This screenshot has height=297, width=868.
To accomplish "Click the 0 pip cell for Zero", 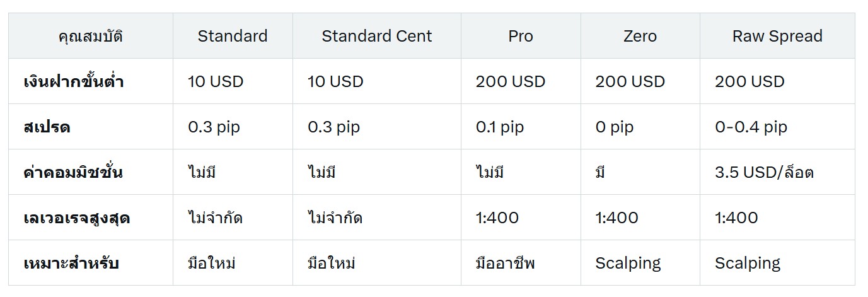I will (614, 127).
